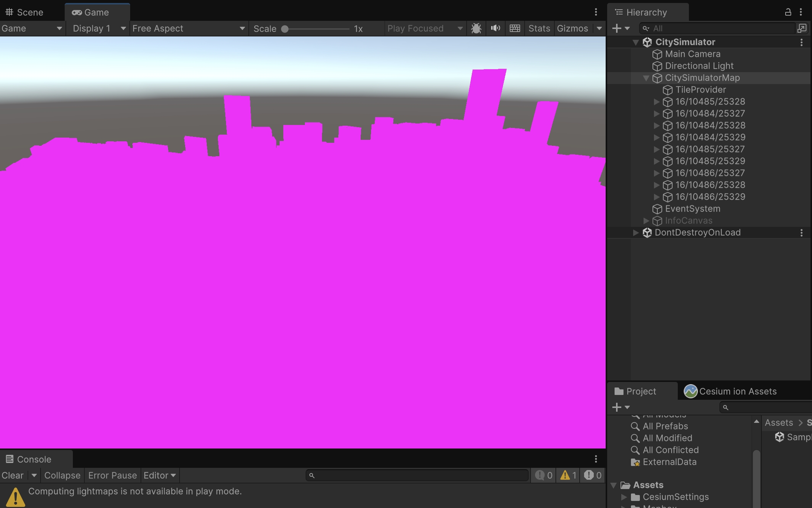This screenshot has height=508, width=812.
Task: Adjust the Game view Scale slider
Action: [x=316, y=29]
